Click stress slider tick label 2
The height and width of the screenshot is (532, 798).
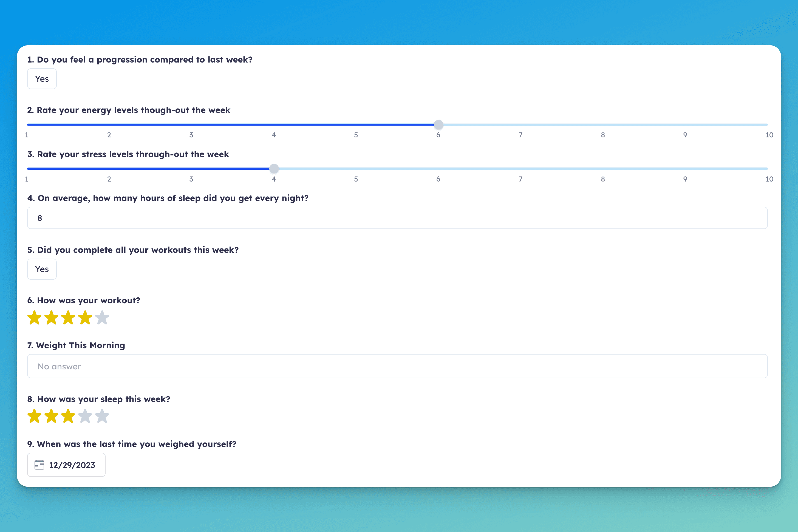pyautogui.click(x=109, y=179)
